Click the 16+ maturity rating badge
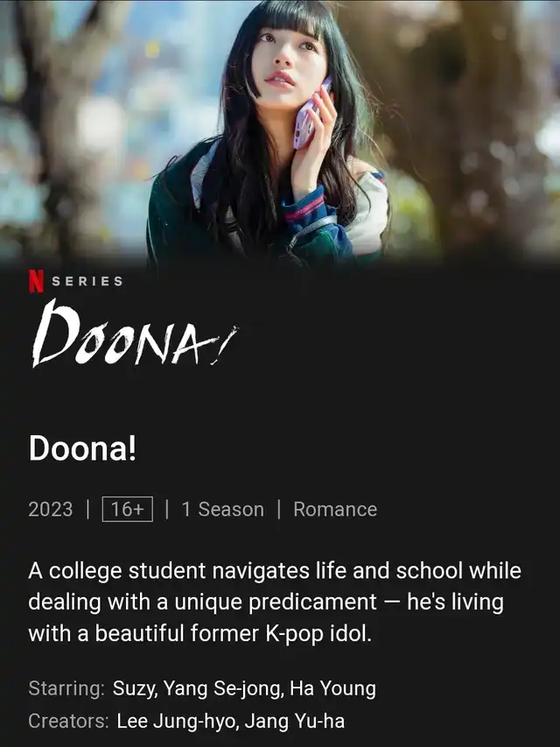This screenshot has height=747, width=560. [128, 510]
